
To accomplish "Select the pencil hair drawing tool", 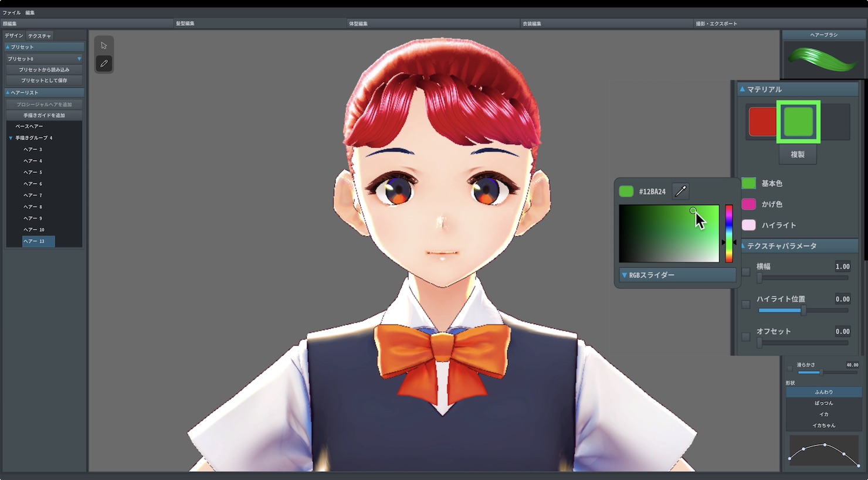I will click(x=104, y=63).
